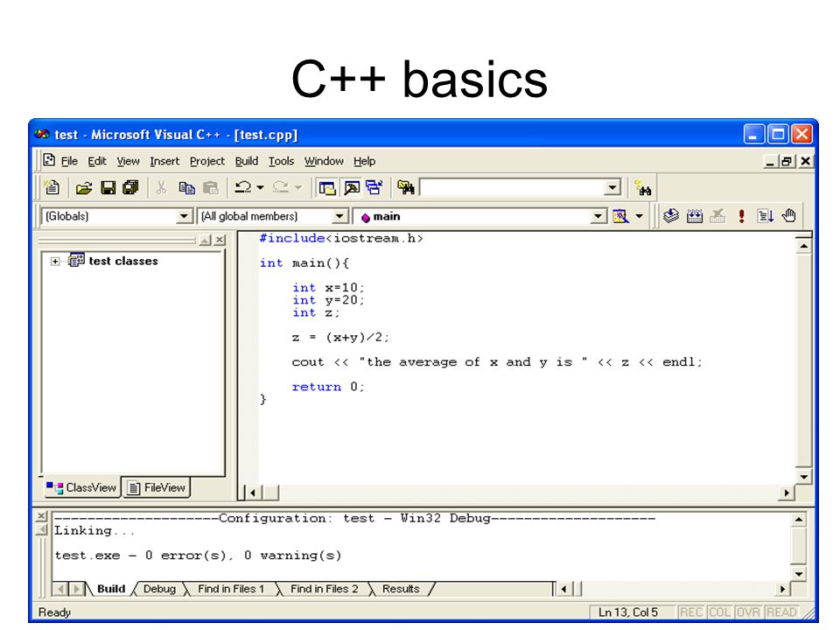Select the Results output tab
The width and height of the screenshot is (840, 630).
tap(401, 589)
